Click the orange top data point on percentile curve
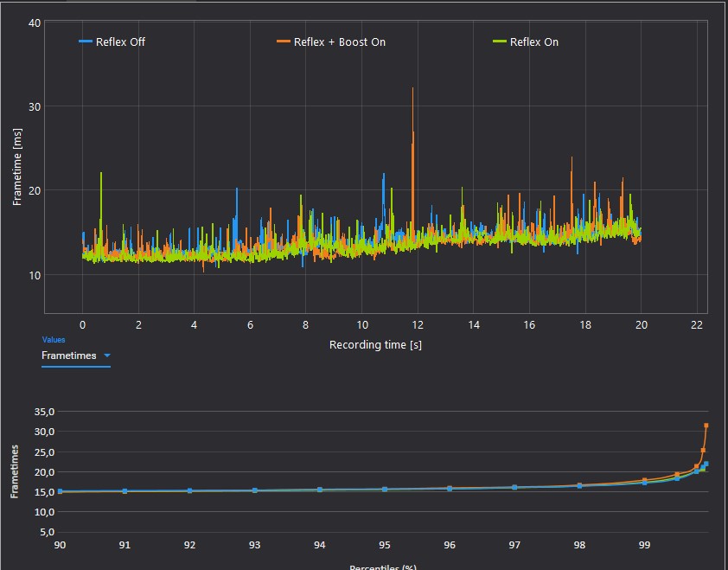This screenshot has height=570, width=728. [706, 425]
